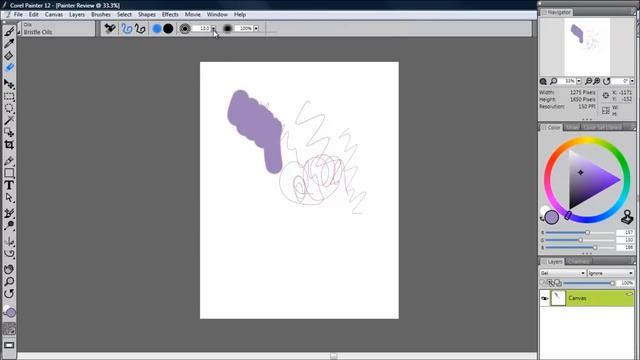Click the main color swatch in toolbox
Viewport: 640px width, 360px height.
(11, 313)
